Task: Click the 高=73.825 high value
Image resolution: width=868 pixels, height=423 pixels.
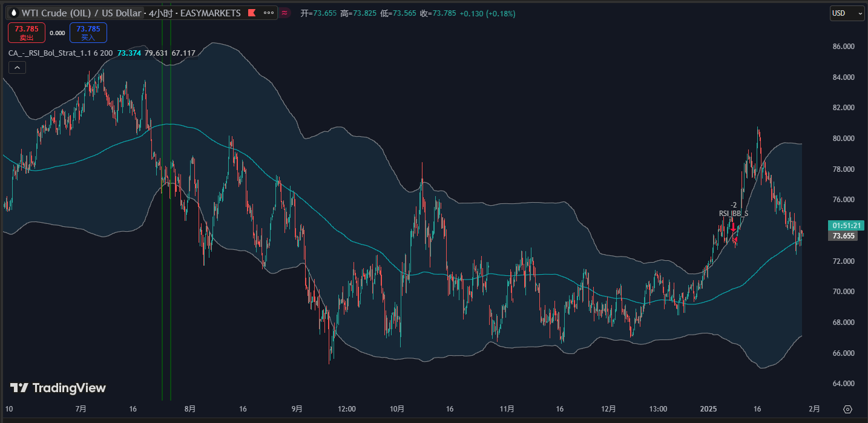Action: coord(358,13)
